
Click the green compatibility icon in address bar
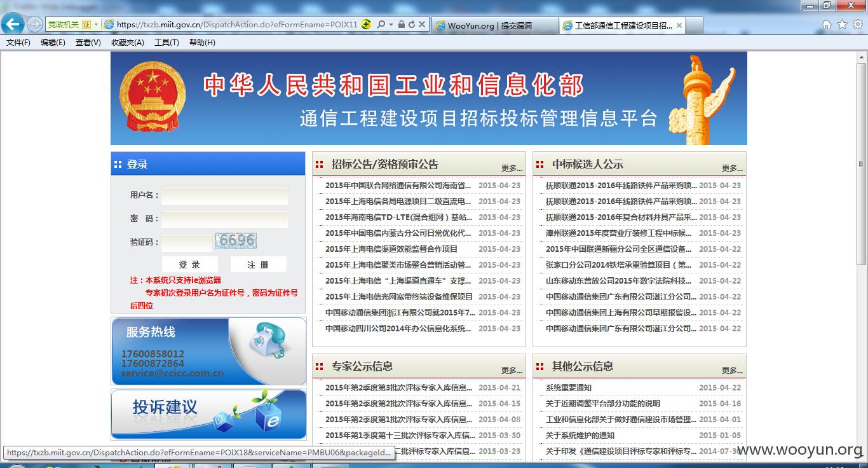click(366, 25)
